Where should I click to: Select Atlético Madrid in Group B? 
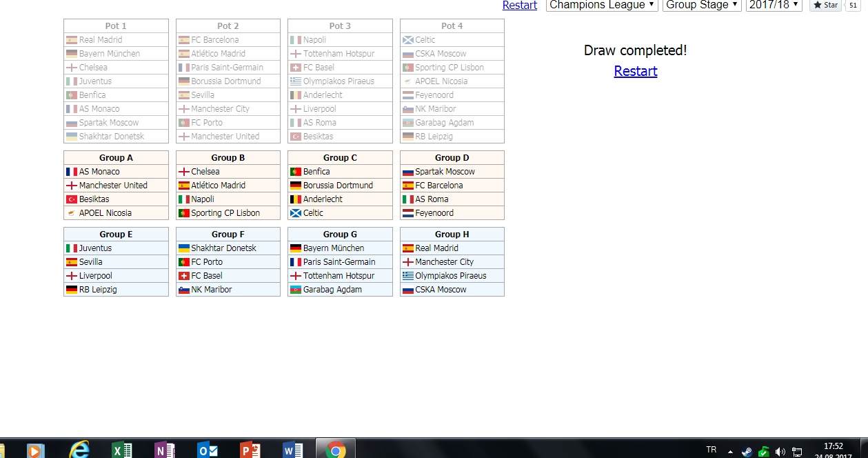[x=228, y=186]
